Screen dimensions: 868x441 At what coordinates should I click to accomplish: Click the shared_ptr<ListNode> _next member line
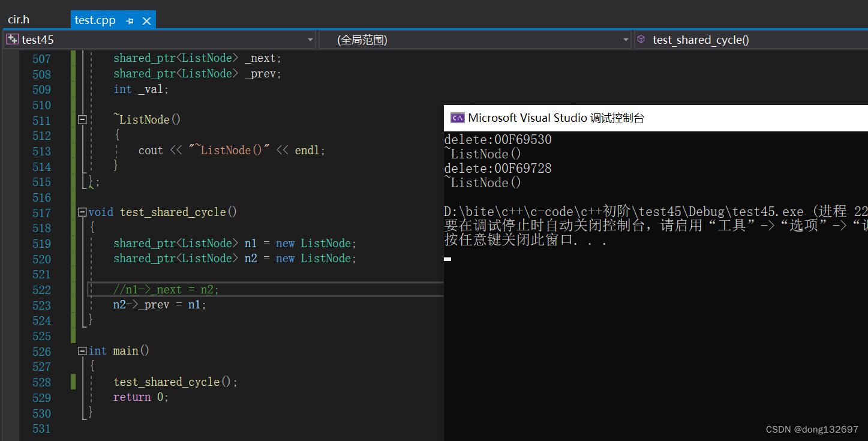[197, 58]
